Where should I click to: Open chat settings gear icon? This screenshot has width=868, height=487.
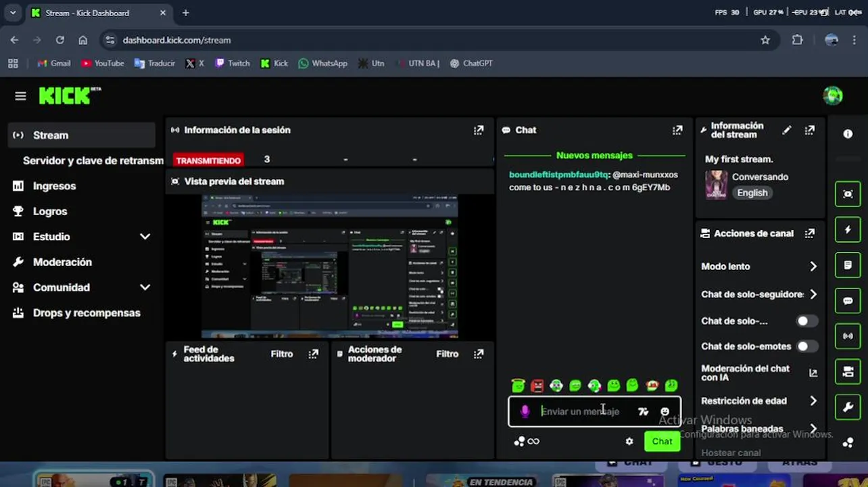[x=629, y=441]
